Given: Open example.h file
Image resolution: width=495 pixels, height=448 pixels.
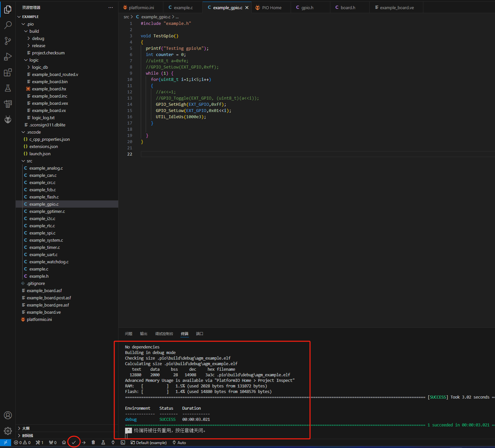Looking at the screenshot, I should (x=67, y=276).
